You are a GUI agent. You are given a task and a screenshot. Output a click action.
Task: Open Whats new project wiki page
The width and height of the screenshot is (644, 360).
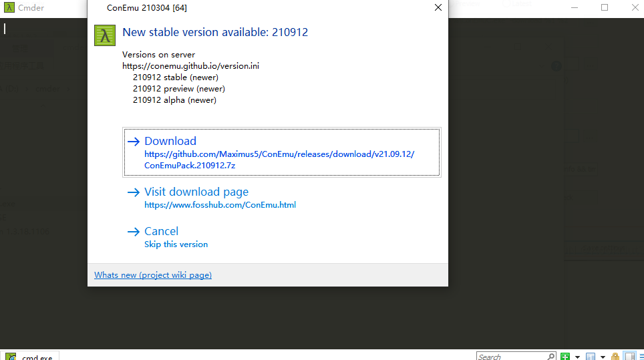[x=153, y=275]
